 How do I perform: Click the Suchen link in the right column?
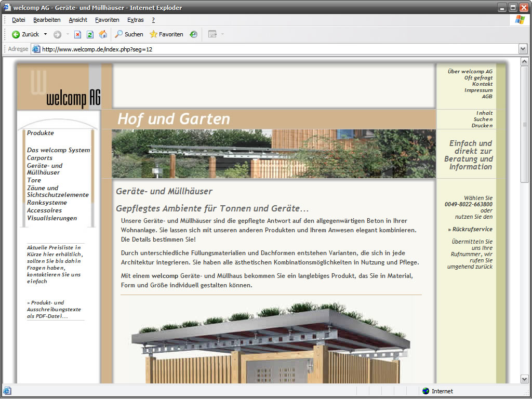[x=483, y=119]
